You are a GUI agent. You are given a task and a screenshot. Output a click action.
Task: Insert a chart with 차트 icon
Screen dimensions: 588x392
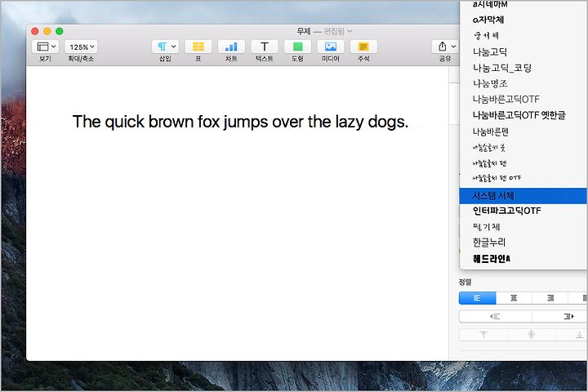click(231, 47)
